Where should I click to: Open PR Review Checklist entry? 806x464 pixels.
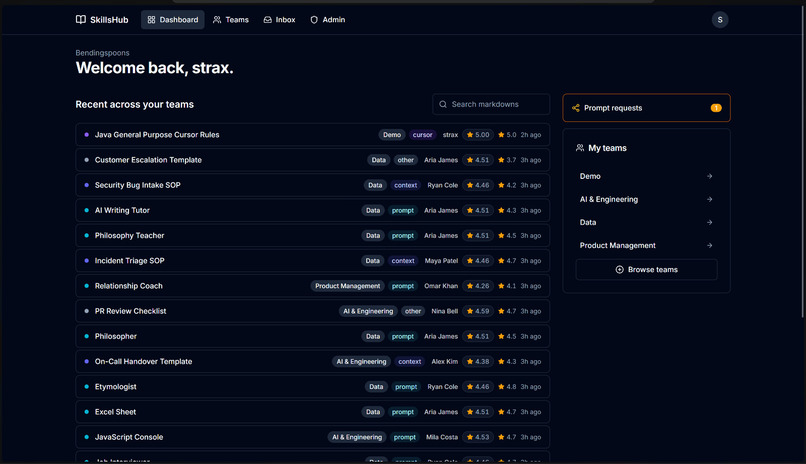(313, 311)
